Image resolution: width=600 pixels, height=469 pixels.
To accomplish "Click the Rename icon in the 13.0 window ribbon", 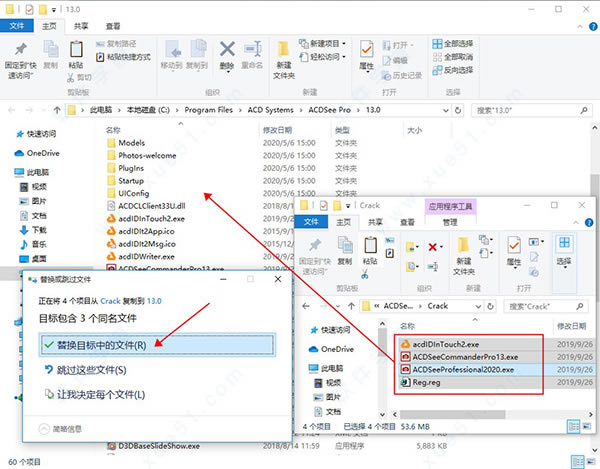I will click(x=253, y=49).
